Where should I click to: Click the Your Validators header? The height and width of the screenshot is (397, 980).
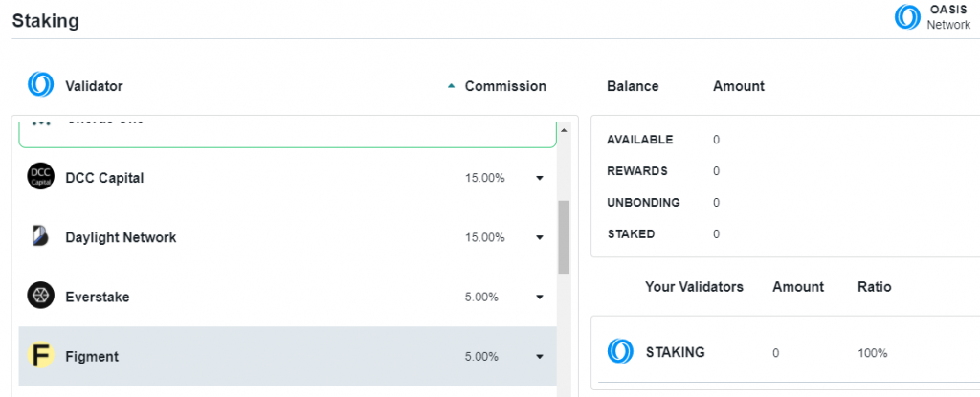(x=695, y=287)
